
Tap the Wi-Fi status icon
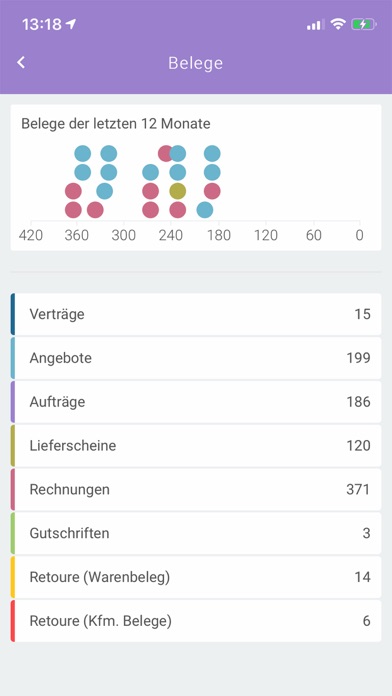[338, 24]
